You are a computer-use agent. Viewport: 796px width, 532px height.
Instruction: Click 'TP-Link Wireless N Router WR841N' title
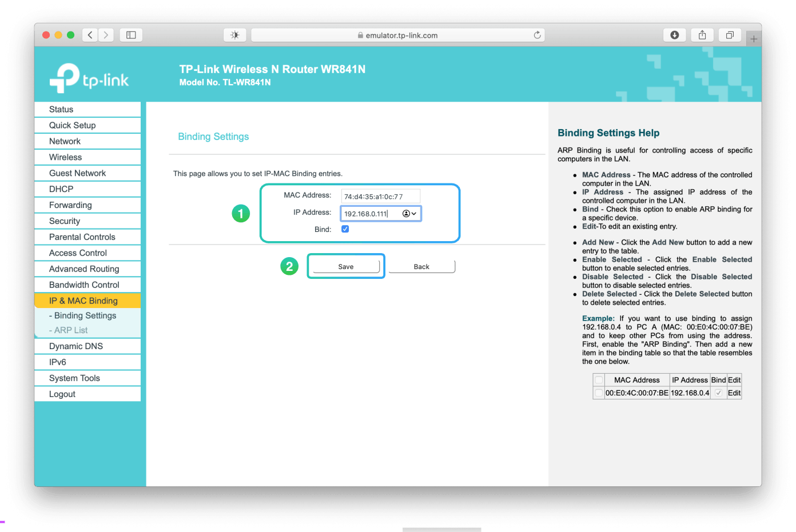(272, 69)
